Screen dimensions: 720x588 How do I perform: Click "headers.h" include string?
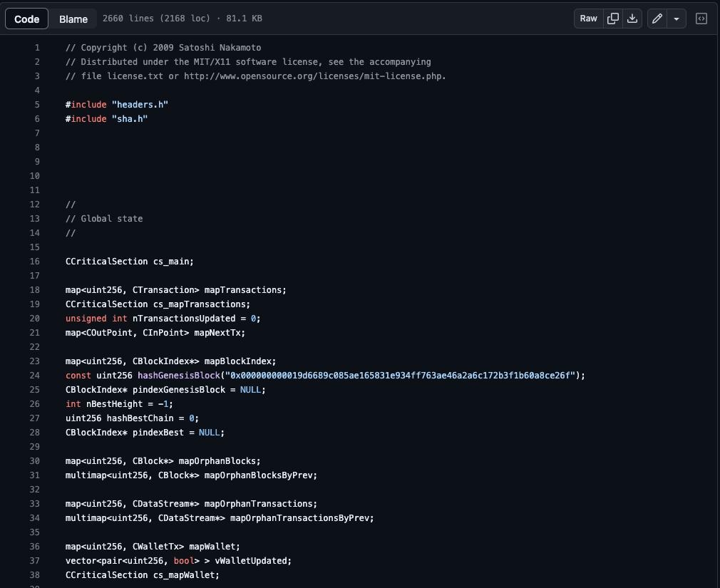point(140,105)
